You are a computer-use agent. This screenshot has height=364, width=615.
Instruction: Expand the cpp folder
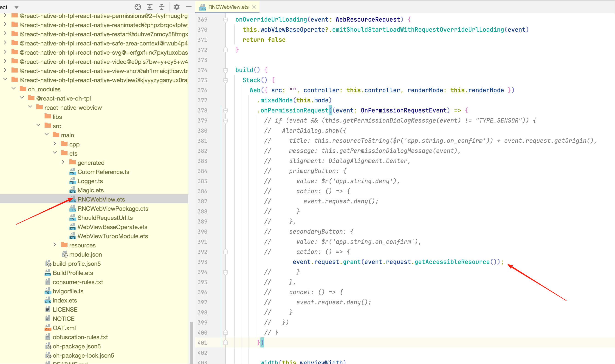click(55, 144)
